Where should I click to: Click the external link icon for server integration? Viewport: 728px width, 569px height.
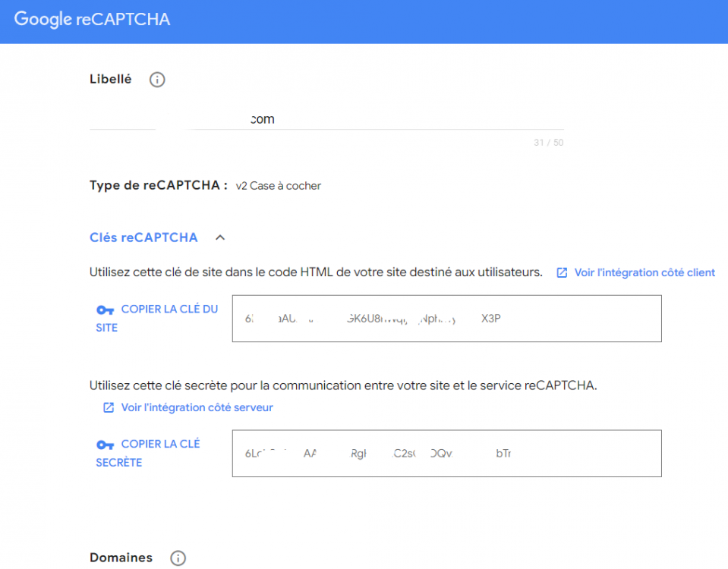point(109,407)
